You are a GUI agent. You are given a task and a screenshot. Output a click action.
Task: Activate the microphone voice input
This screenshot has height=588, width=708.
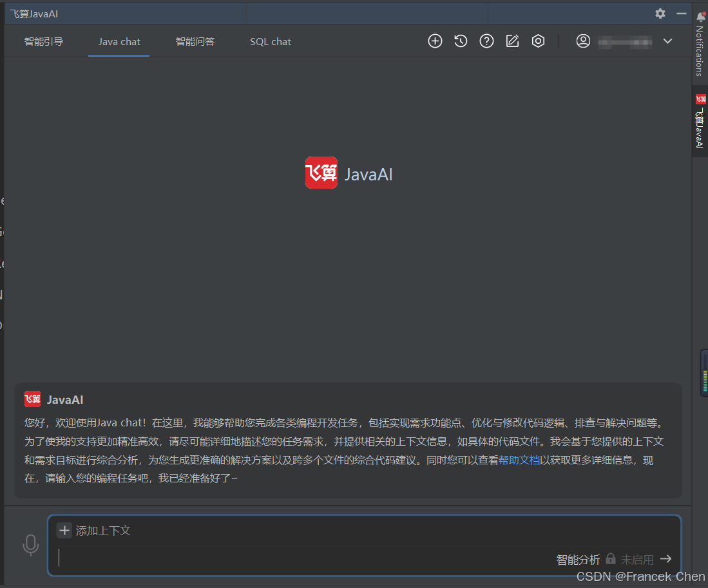[31, 545]
